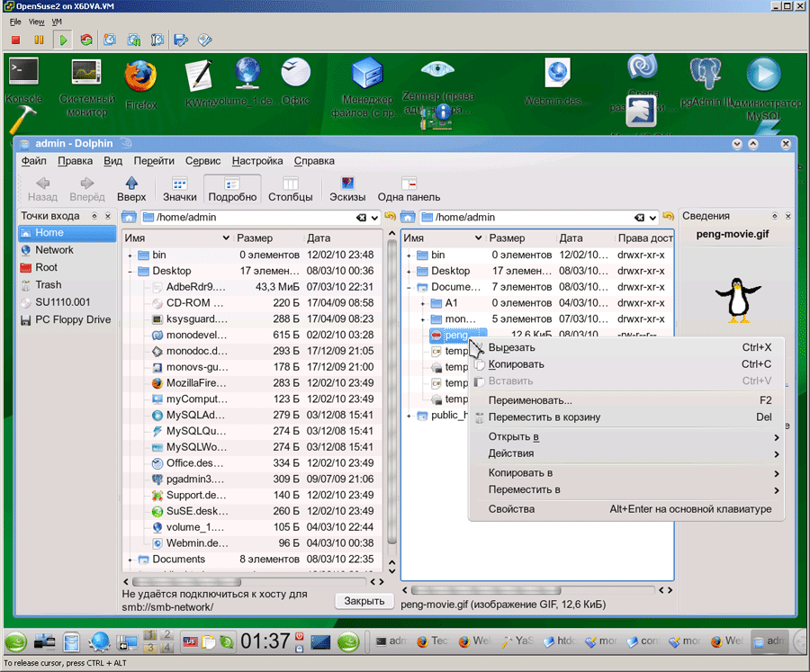Click the VM play button
The image size is (810, 672).
(63, 40)
